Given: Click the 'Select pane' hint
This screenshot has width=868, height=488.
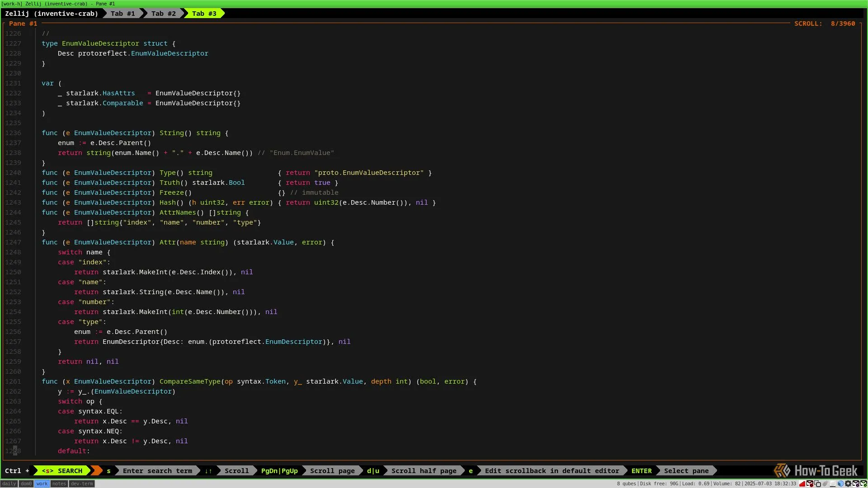Looking at the screenshot, I should pos(686,470).
